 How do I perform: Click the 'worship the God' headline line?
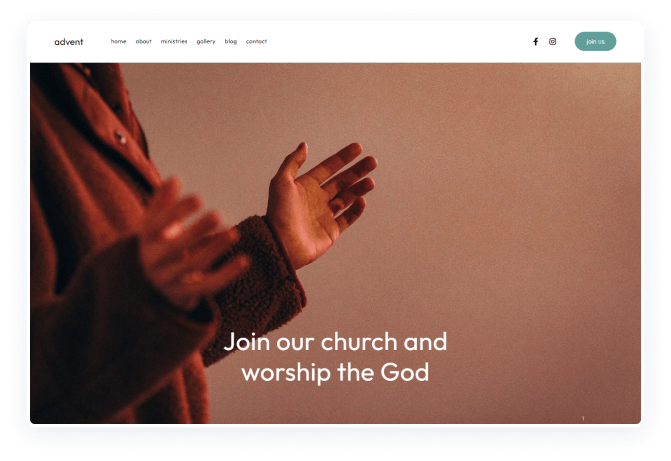point(335,372)
